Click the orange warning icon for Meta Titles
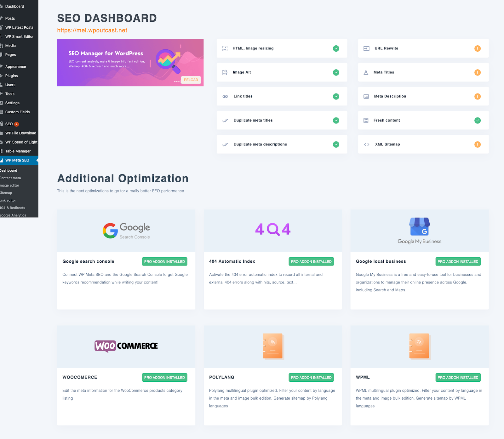504x439 pixels. (478, 72)
